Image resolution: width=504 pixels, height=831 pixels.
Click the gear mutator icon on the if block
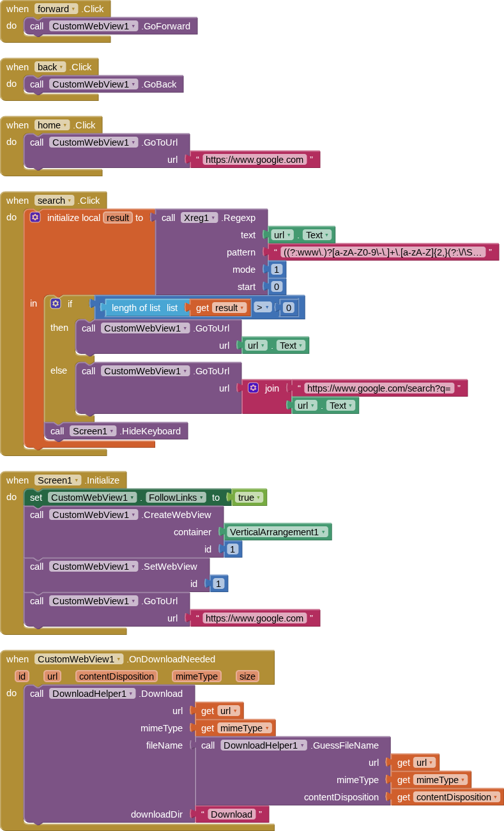click(56, 303)
